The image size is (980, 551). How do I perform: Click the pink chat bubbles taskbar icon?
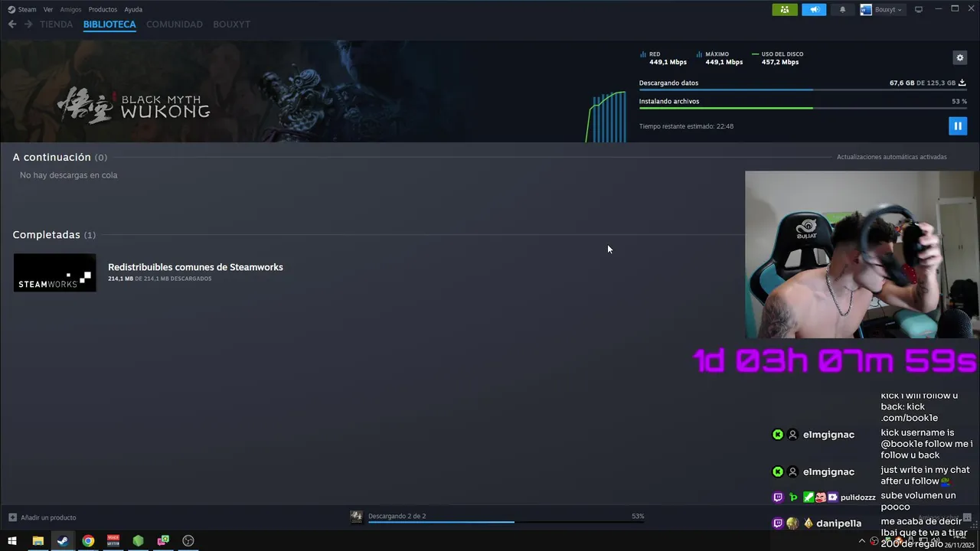point(163,541)
